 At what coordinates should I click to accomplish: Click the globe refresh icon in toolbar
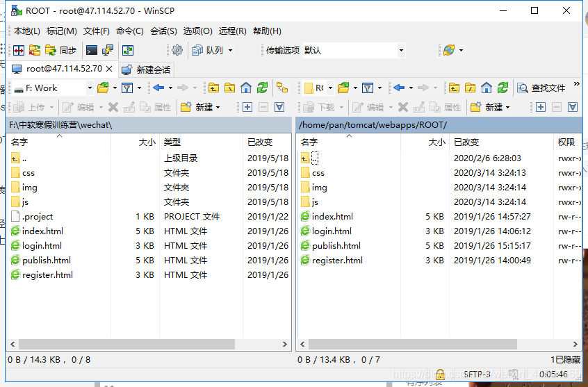pyautogui.click(x=449, y=50)
